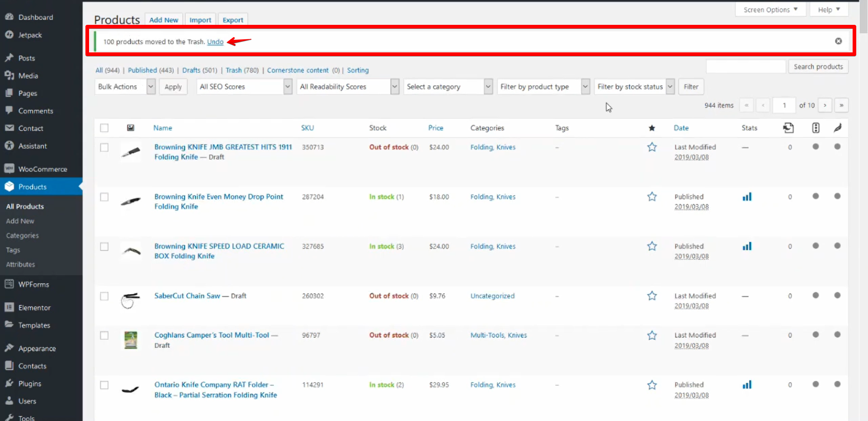Open the Bulk Actions dropdown
The height and width of the screenshot is (421, 868).
[x=126, y=87]
